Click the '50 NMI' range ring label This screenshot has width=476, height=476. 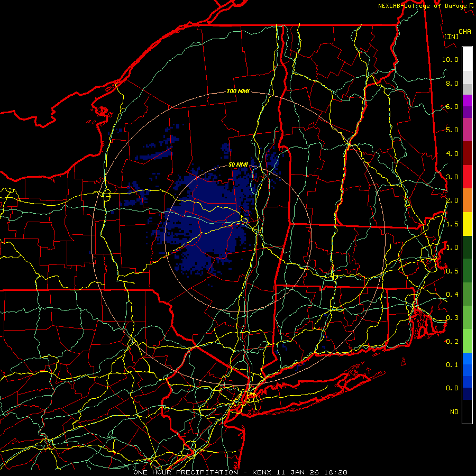click(x=238, y=164)
